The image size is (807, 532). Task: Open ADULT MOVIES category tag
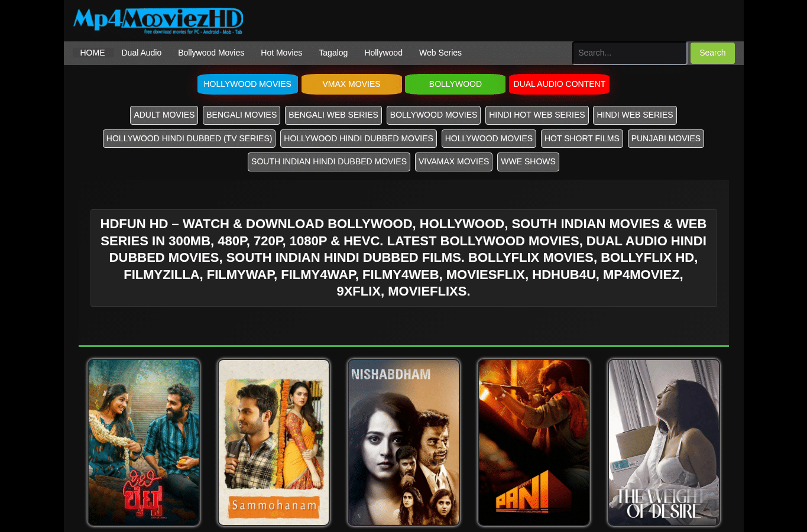point(164,115)
